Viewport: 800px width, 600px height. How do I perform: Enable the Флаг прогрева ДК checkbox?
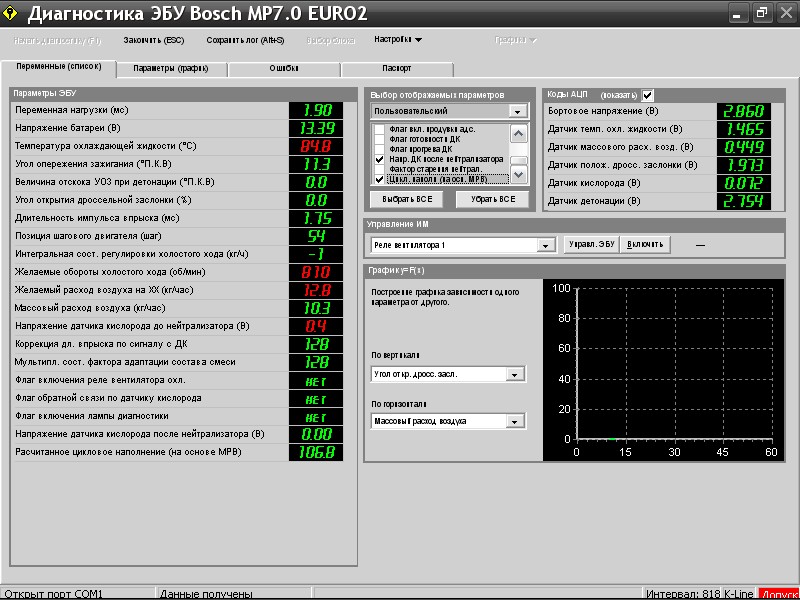click(x=379, y=149)
